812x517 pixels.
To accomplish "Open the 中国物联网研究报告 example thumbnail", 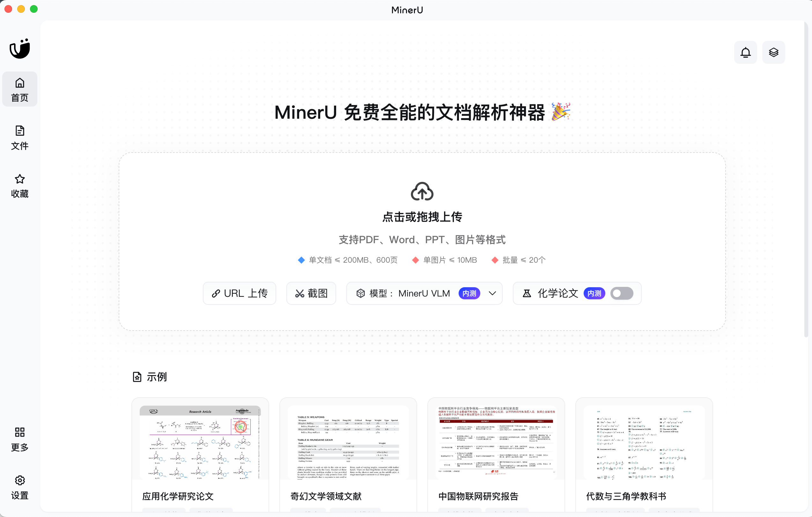I will pyautogui.click(x=496, y=442).
